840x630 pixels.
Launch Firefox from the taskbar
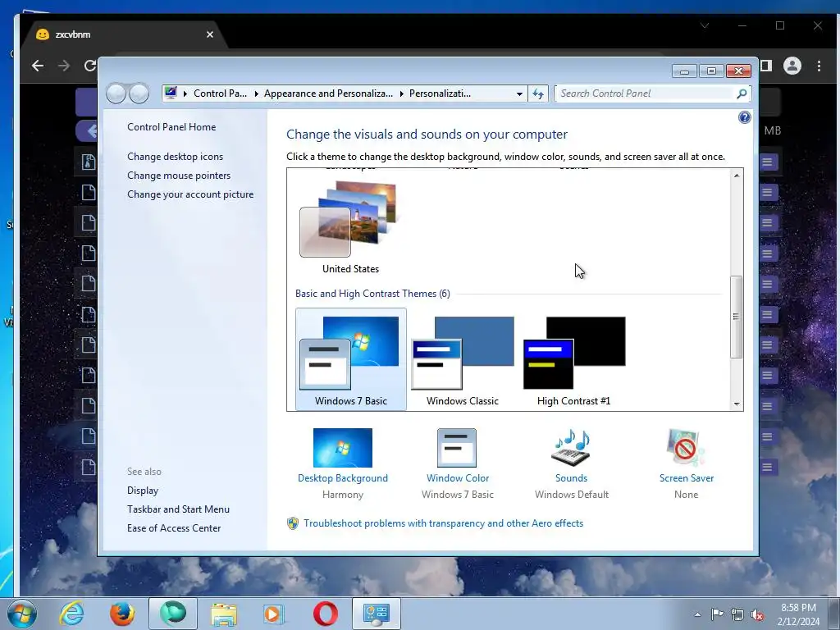click(122, 614)
